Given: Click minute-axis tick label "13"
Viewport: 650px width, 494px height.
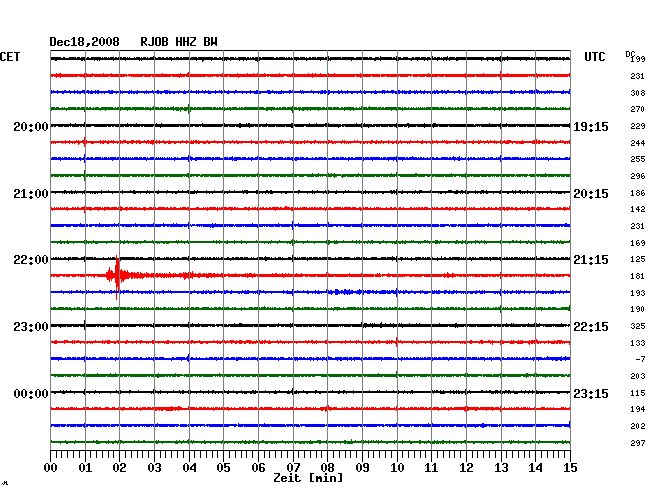Looking at the screenshot, I should point(501,468).
